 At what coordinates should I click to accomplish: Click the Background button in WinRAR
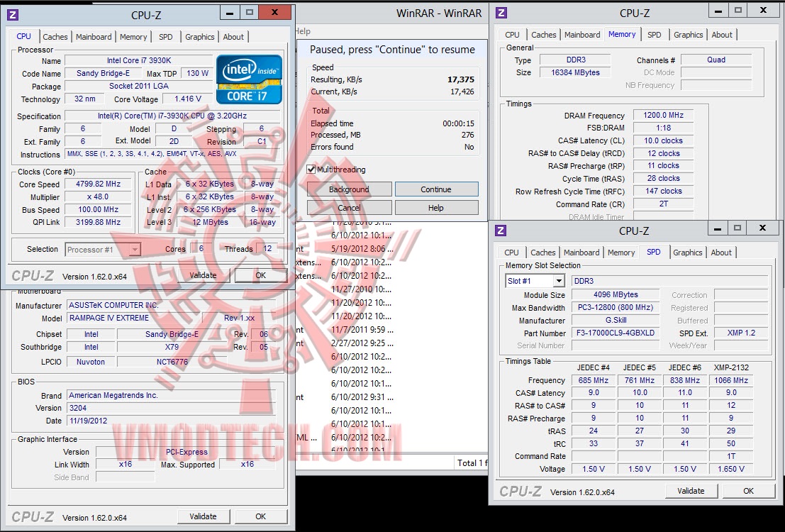pos(349,189)
